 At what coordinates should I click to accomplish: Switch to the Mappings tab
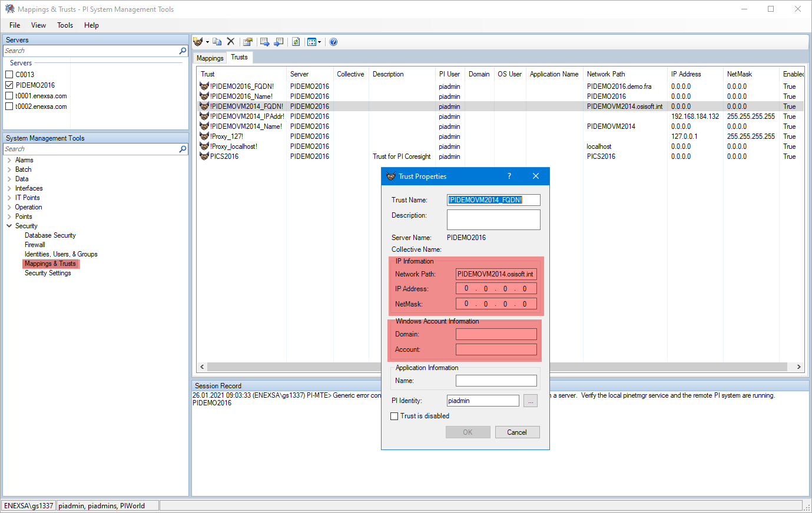coord(210,58)
